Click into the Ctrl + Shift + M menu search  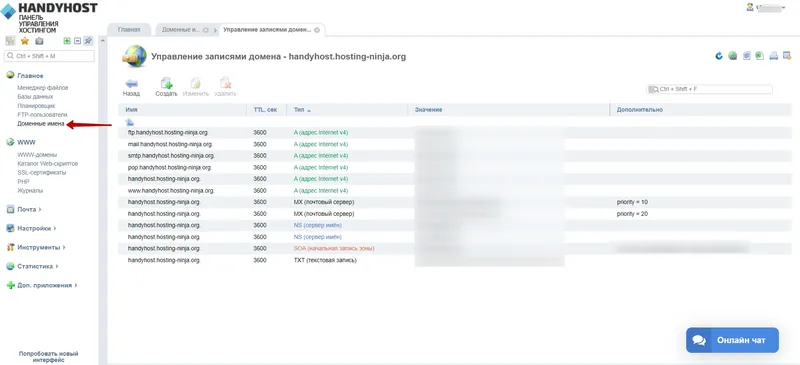[49, 56]
